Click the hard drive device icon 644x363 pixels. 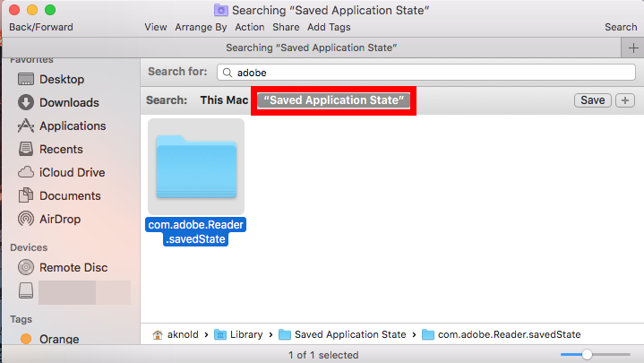26,290
